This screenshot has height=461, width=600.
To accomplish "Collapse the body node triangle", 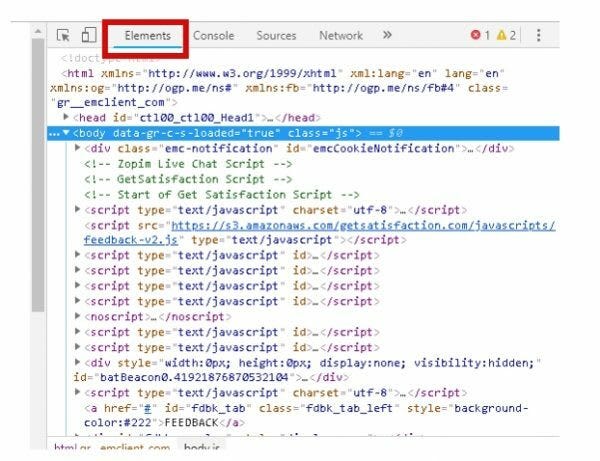I will pyautogui.click(x=66, y=133).
